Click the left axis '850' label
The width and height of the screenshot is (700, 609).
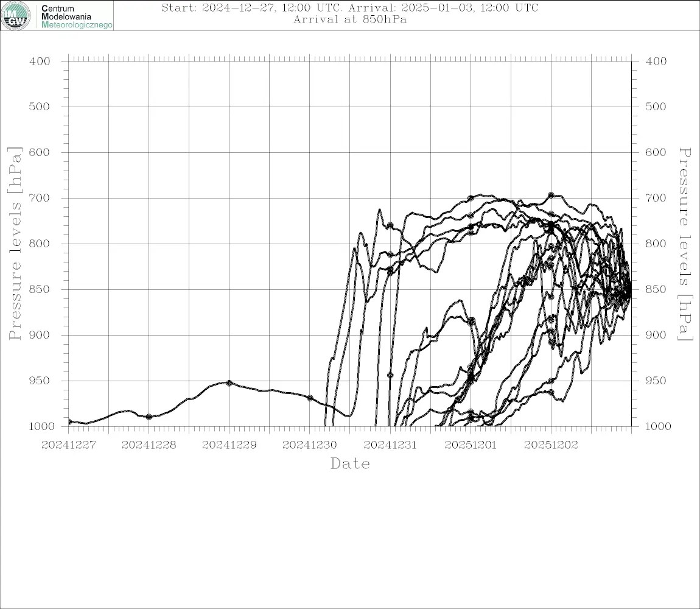(x=40, y=289)
